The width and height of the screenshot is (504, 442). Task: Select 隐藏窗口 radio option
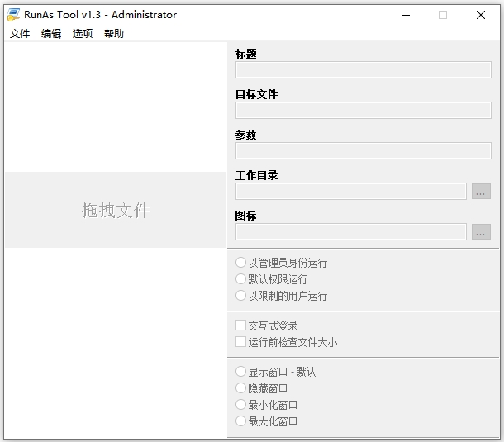[240, 388]
